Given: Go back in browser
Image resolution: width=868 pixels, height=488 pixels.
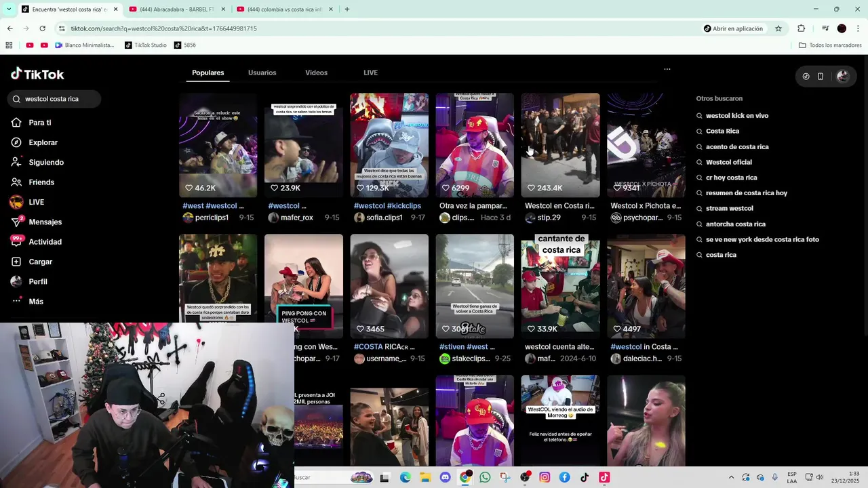Looking at the screenshot, I should [x=9, y=28].
